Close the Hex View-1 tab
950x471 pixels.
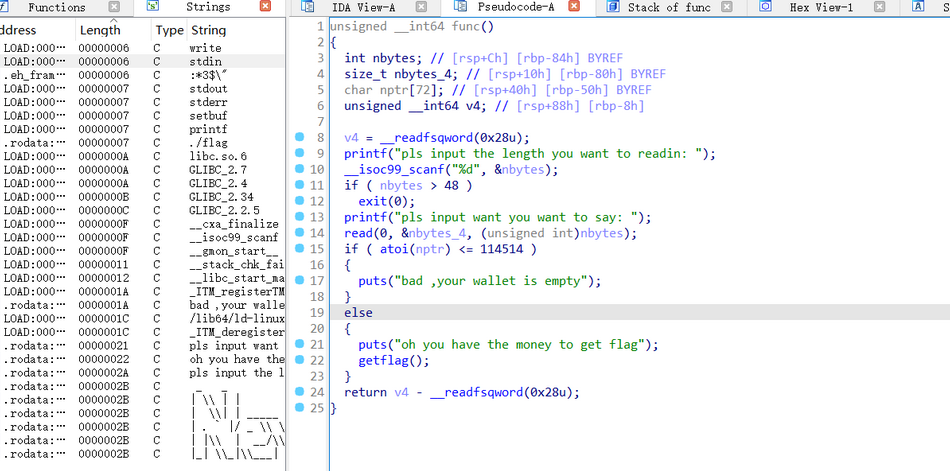pyautogui.click(x=880, y=7)
